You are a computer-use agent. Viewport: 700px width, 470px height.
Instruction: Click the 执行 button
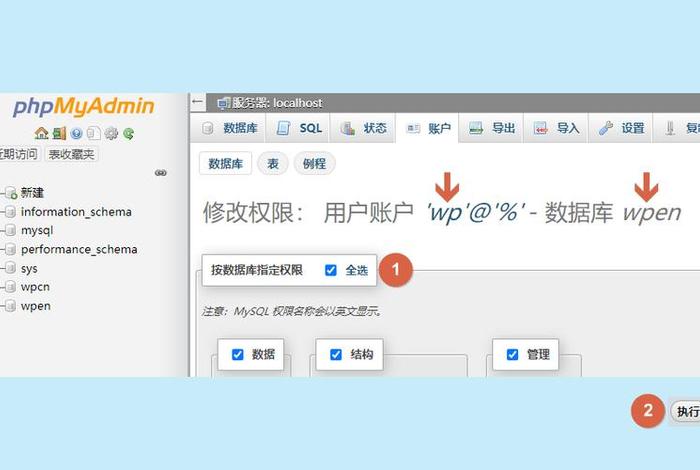686,412
